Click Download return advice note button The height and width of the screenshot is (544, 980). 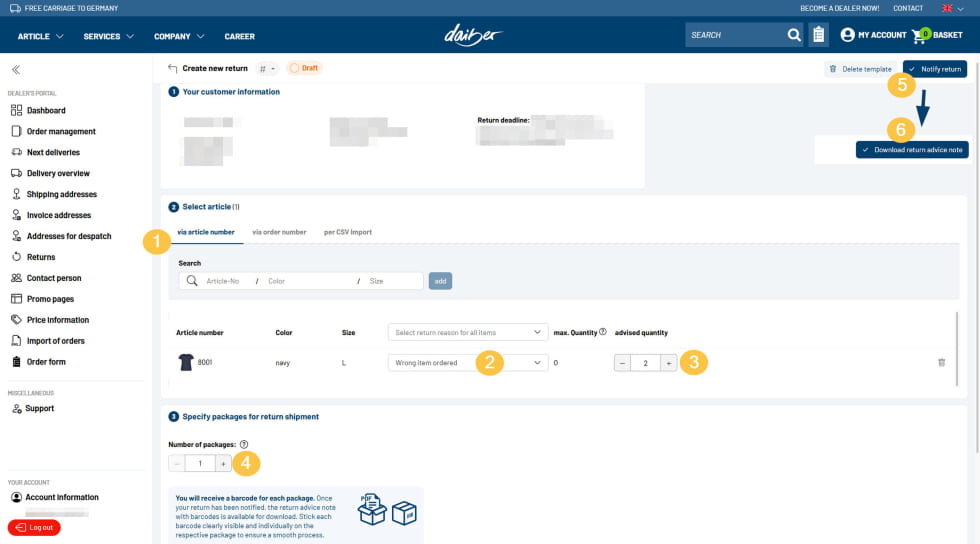pos(912,149)
